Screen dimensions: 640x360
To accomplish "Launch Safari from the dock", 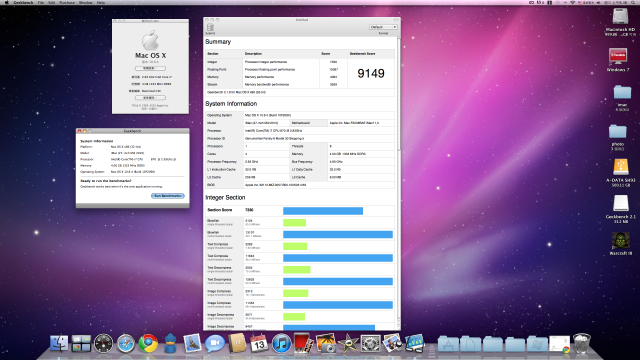I will click(126, 343).
